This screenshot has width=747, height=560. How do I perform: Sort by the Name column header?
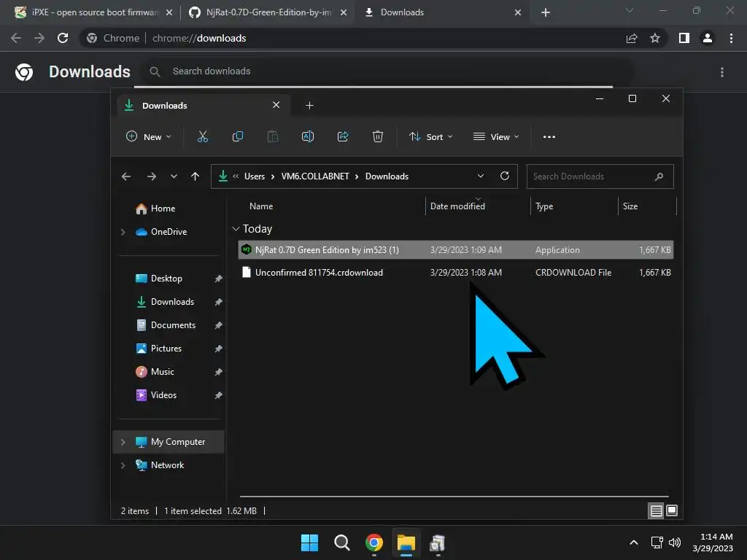click(261, 206)
